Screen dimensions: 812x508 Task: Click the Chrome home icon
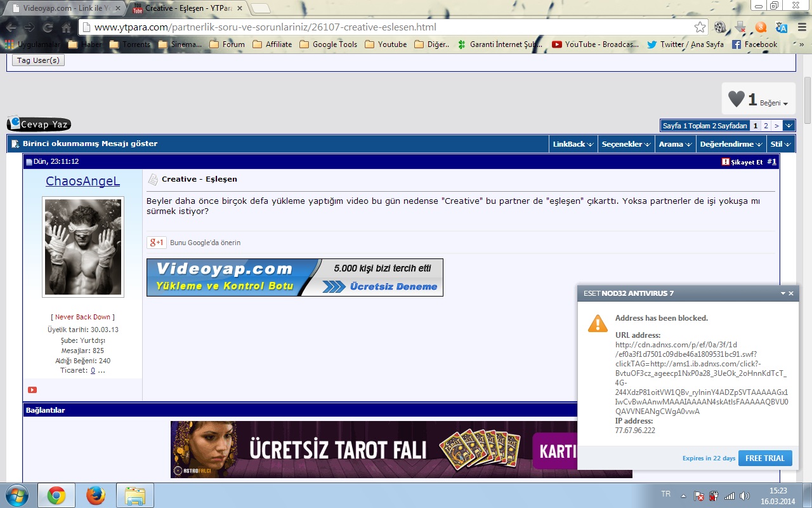pos(65,27)
